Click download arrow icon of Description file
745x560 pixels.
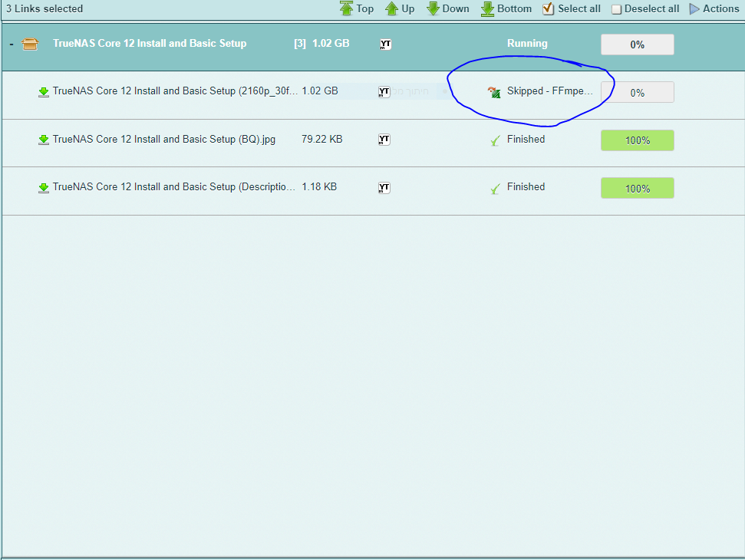click(44, 188)
